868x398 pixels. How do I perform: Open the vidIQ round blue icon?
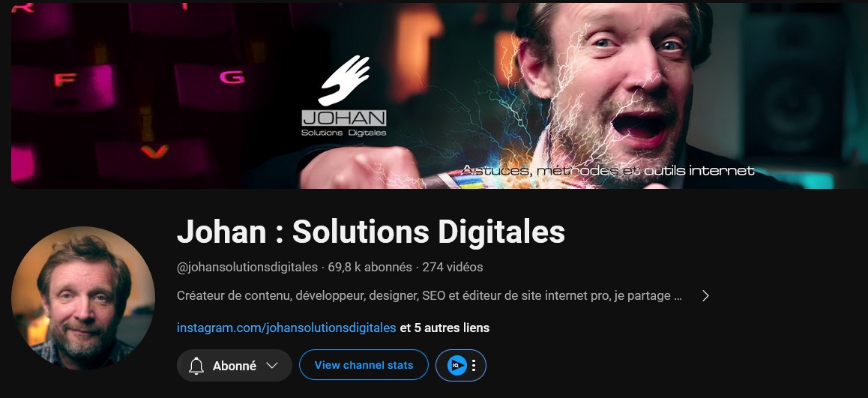(456, 365)
